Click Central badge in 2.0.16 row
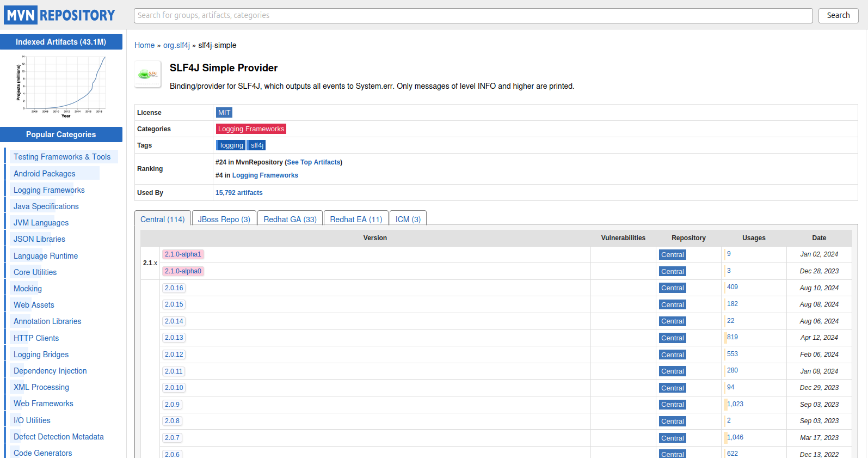This screenshot has width=868, height=458. pyautogui.click(x=673, y=288)
